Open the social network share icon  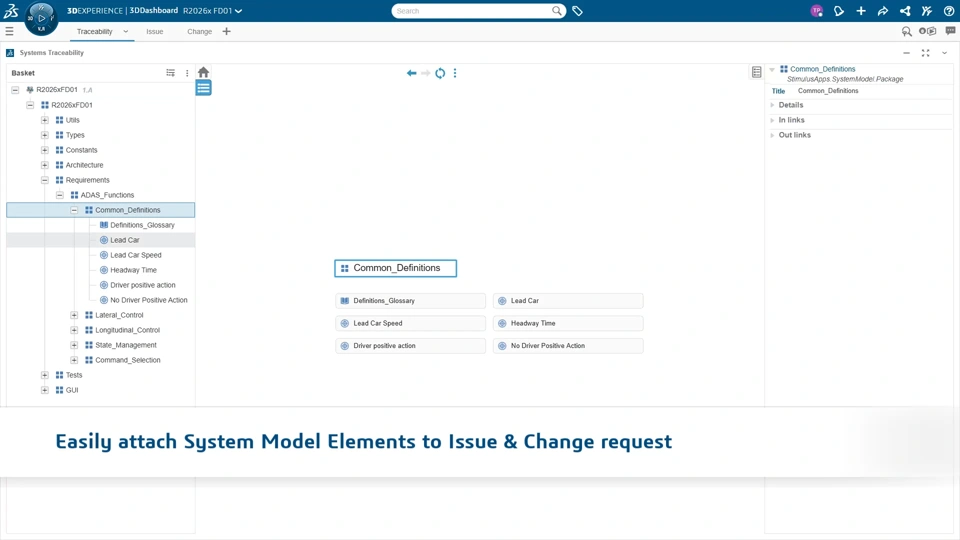905,11
